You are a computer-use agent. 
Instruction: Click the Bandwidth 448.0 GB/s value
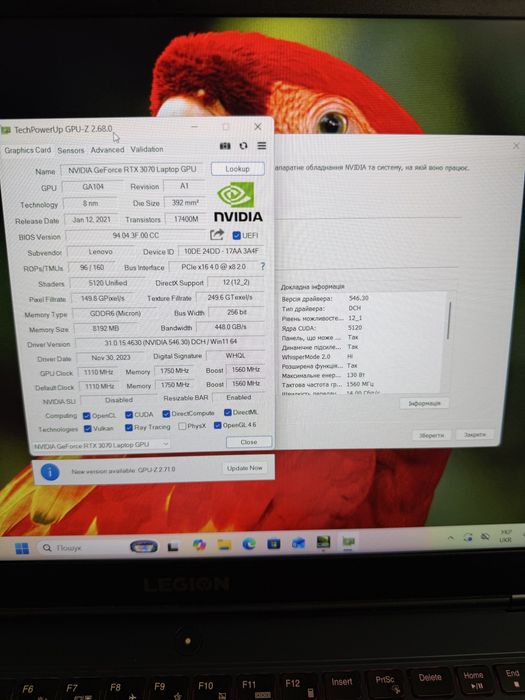(230, 327)
